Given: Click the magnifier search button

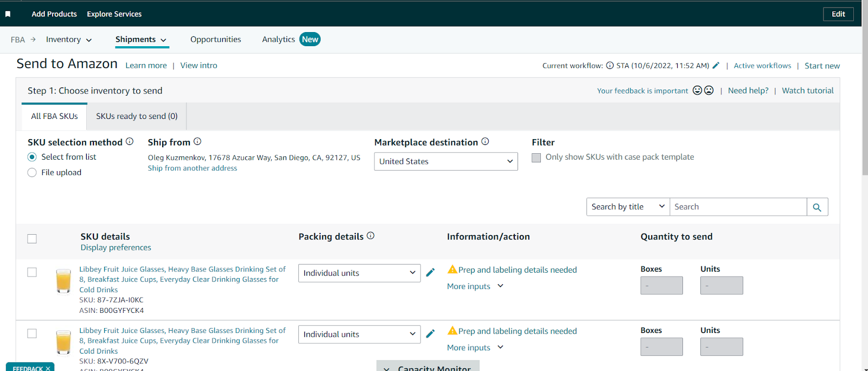Looking at the screenshot, I should pos(817,207).
